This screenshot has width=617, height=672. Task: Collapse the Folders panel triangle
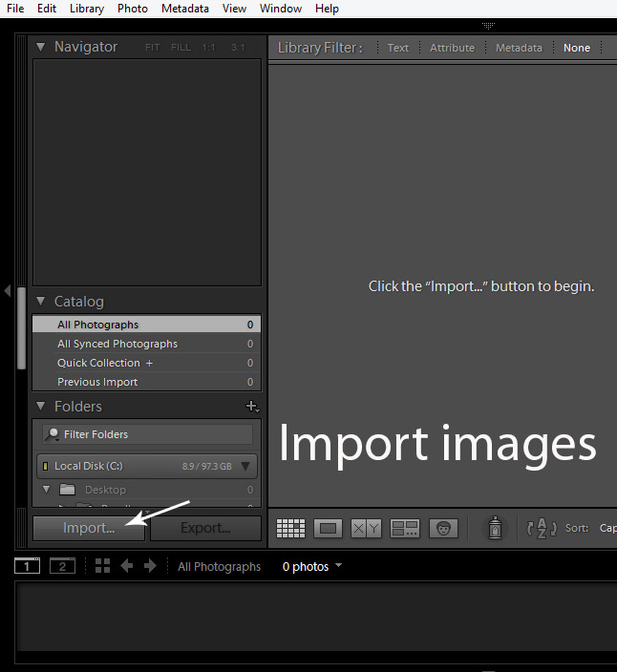point(40,406)
